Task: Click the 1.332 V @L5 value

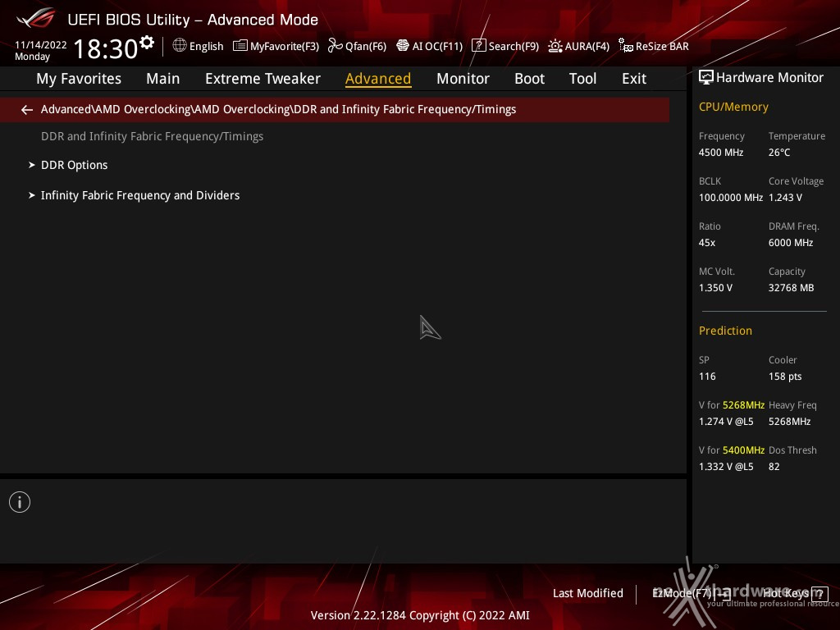Action: (726, 467)
